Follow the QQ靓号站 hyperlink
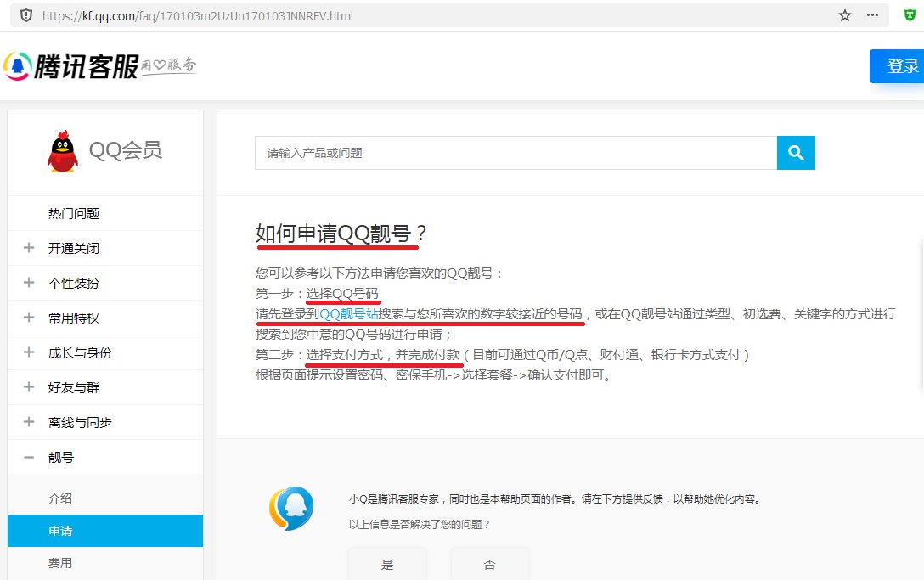The height and width of the screenshot is (580, 924). coord(349,313)
